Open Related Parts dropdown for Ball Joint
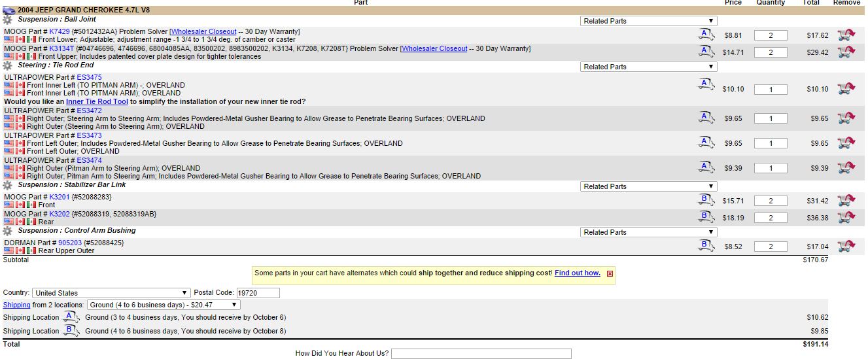 click(x=648, y=21)
